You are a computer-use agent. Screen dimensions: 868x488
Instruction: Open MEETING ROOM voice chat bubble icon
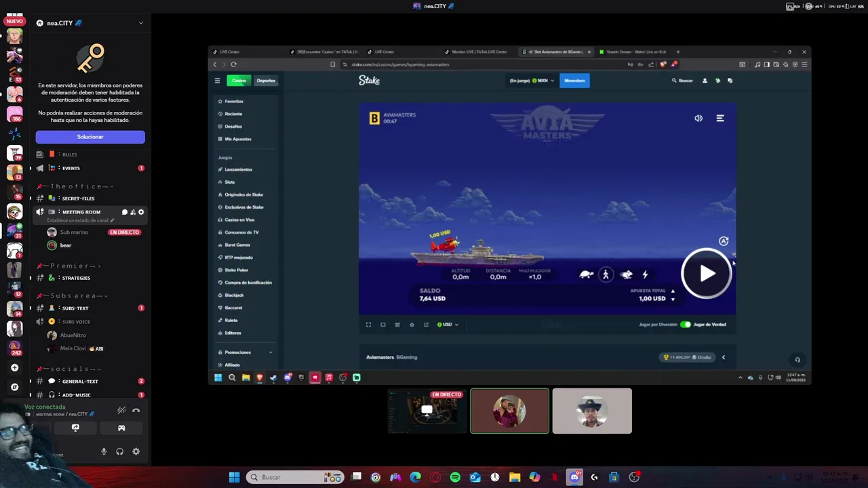124,212
